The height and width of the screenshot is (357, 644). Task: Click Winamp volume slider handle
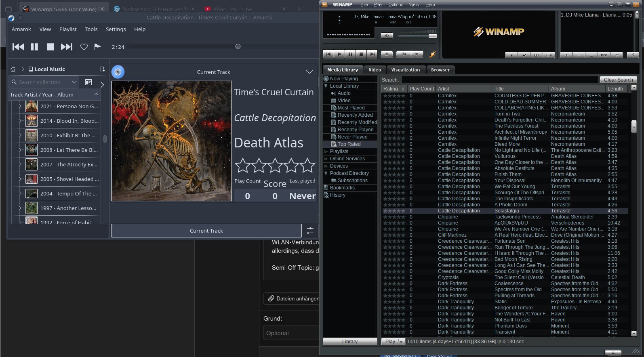pos(432,36)
